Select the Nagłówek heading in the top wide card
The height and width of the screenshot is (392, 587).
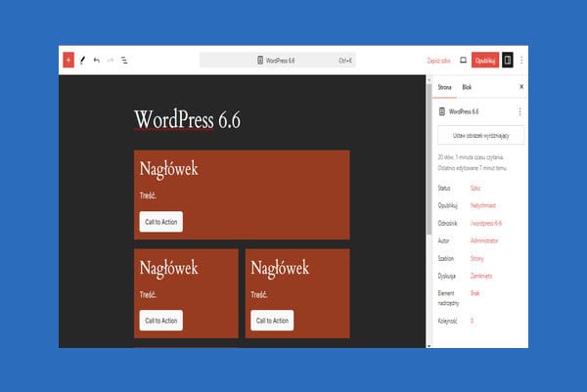pyautogui.click(x=168, y=169)
